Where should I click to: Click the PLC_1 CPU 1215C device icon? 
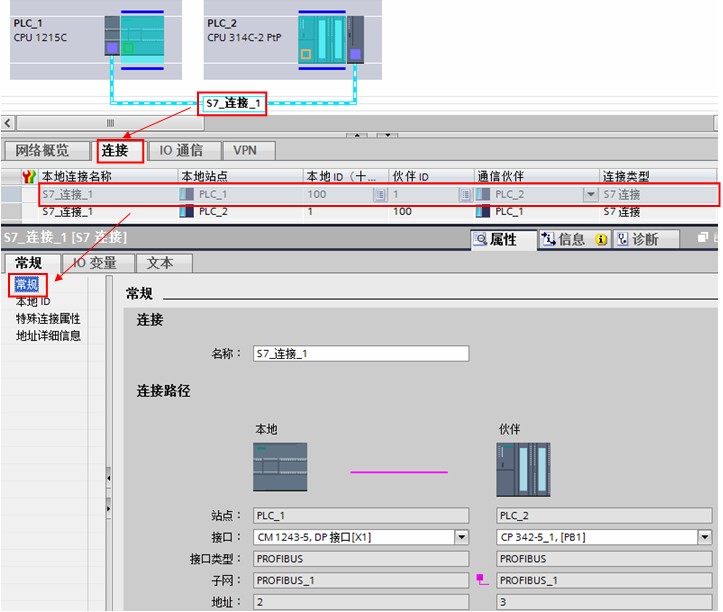pos(134,40)
